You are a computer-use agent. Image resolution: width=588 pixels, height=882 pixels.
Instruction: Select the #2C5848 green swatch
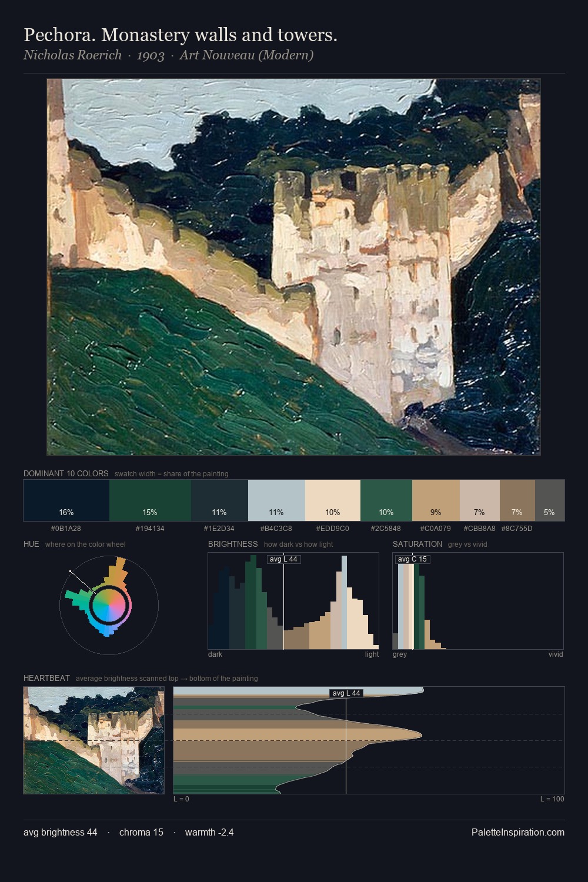[x=386, y=500]
